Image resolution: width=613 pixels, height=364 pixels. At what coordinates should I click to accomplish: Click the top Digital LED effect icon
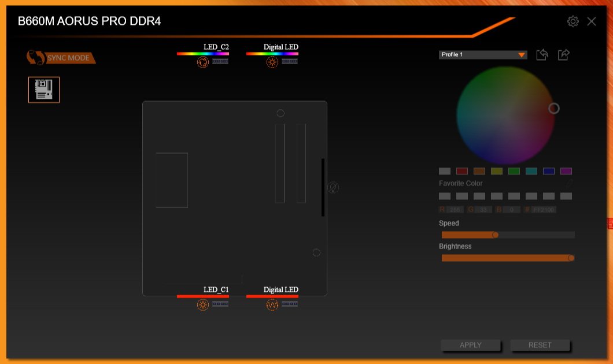(272, 62)
